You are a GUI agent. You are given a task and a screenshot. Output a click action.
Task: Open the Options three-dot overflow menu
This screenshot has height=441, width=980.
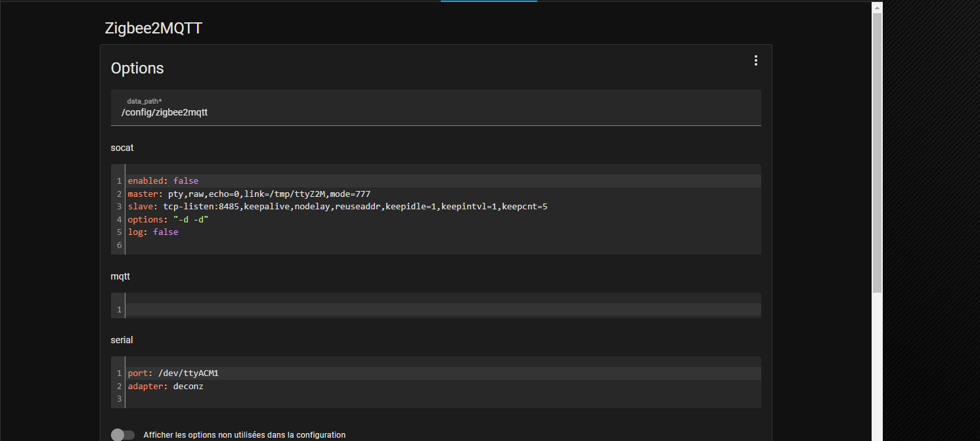click(756, 60)
